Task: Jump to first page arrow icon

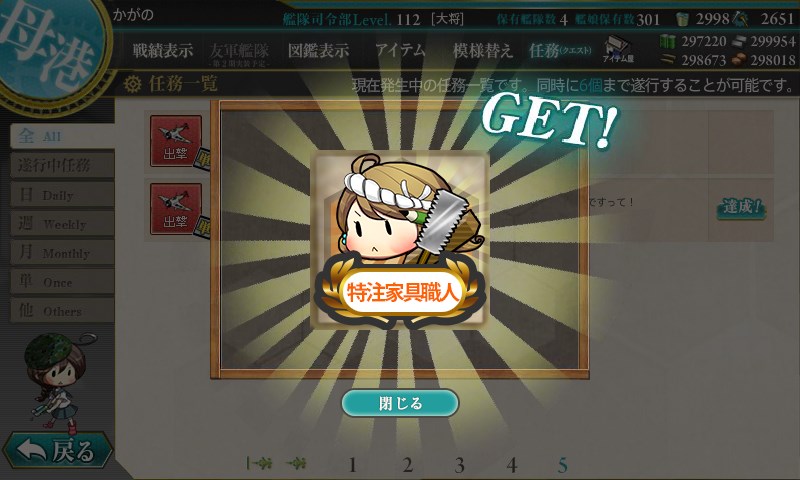Action: (x=260, y=463)
